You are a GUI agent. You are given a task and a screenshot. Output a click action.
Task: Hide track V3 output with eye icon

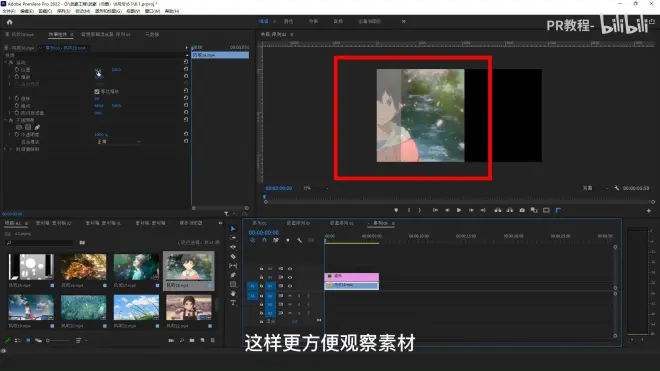(290, 268)
